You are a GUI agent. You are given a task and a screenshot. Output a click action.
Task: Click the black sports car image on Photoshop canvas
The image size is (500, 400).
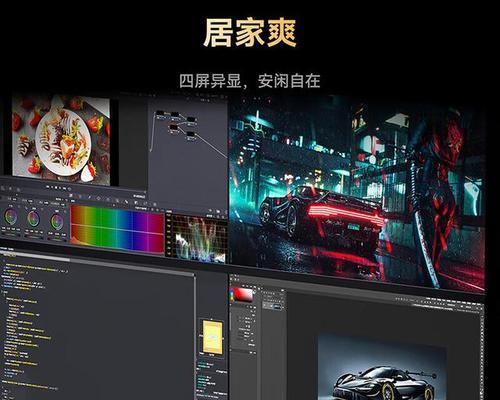tap(382, 367)
